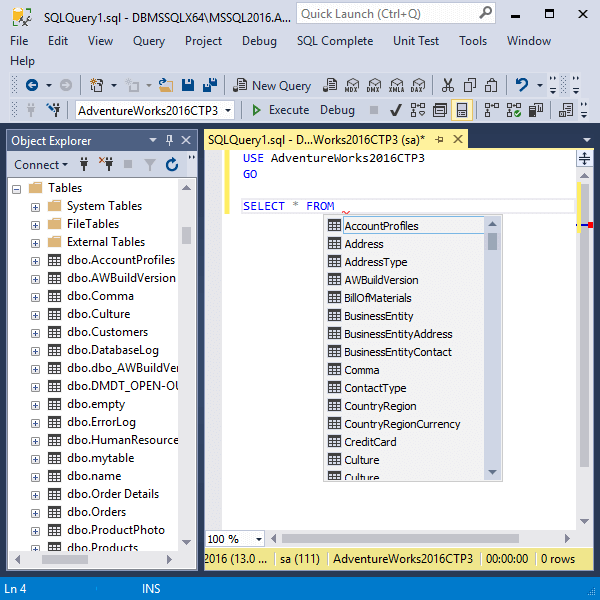This screenshot has height=600, width=600.
Task: Collapse the Tables folder node
Action: (16, 189)
